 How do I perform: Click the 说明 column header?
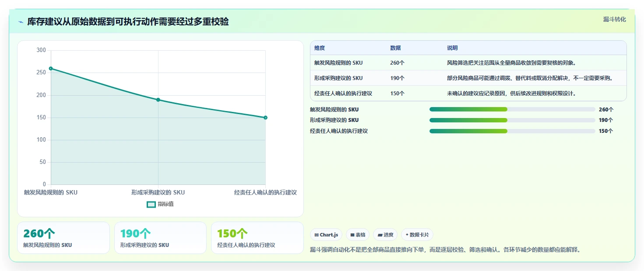452,48
